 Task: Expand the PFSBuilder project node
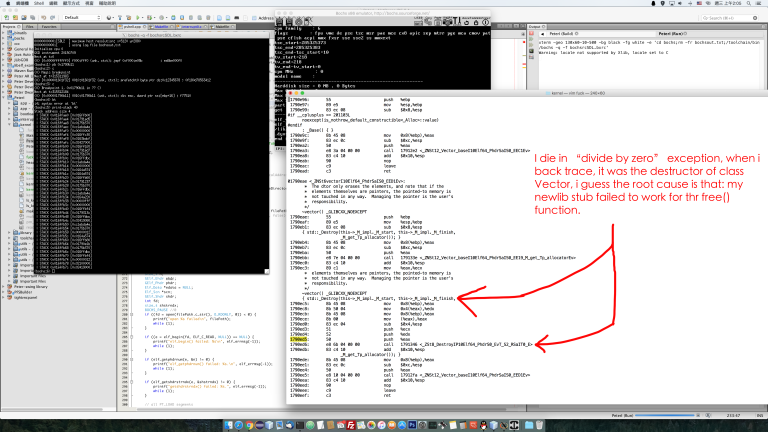click(4, 292)
